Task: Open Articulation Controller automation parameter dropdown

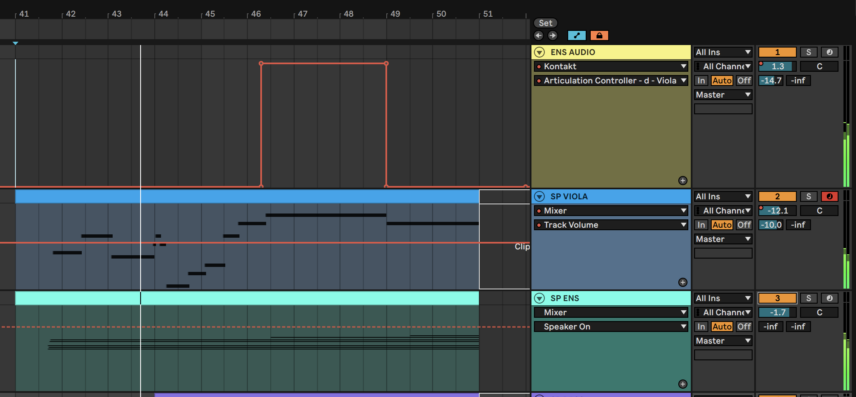Action: click(x=611, y=81)
